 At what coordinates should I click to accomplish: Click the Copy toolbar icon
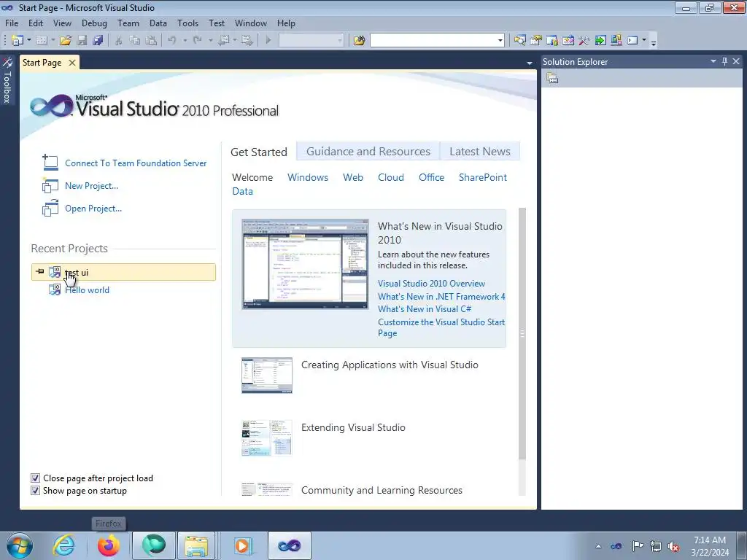pos(135,41)
